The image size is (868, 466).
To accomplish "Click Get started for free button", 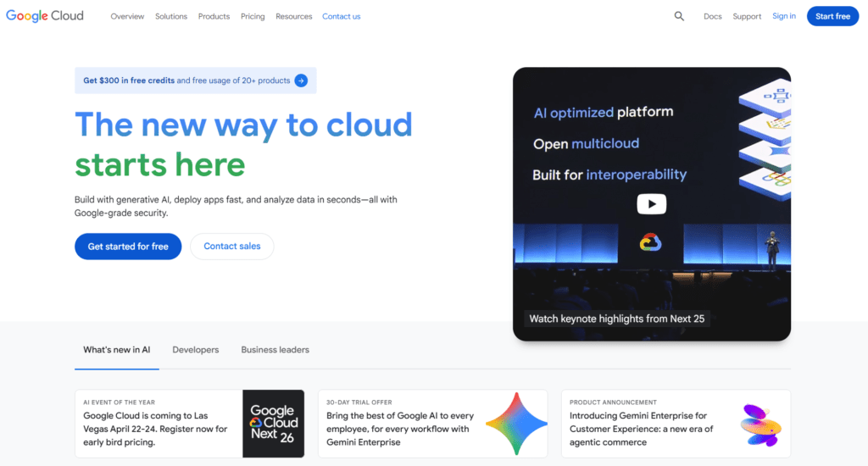I will coord(128,247).
